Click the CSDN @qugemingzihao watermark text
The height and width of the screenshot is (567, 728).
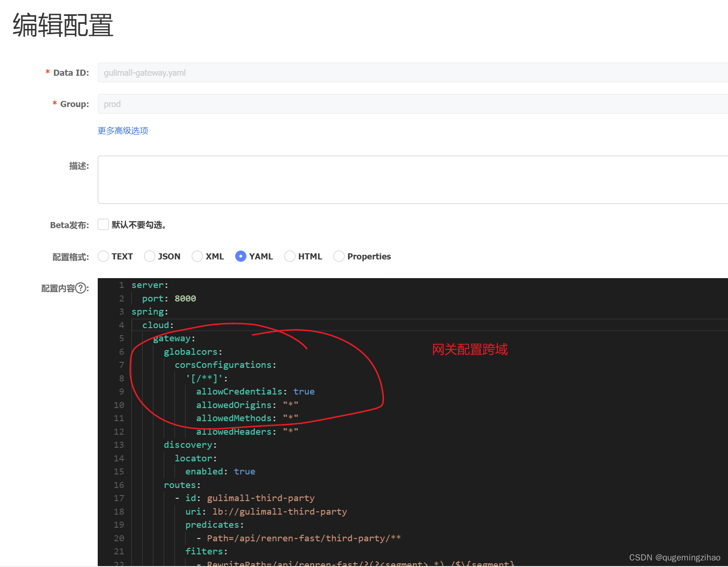(674, 557)
